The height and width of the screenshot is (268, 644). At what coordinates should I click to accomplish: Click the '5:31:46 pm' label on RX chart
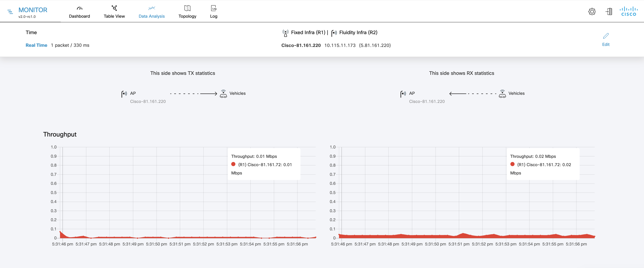(x=341, y=244)
